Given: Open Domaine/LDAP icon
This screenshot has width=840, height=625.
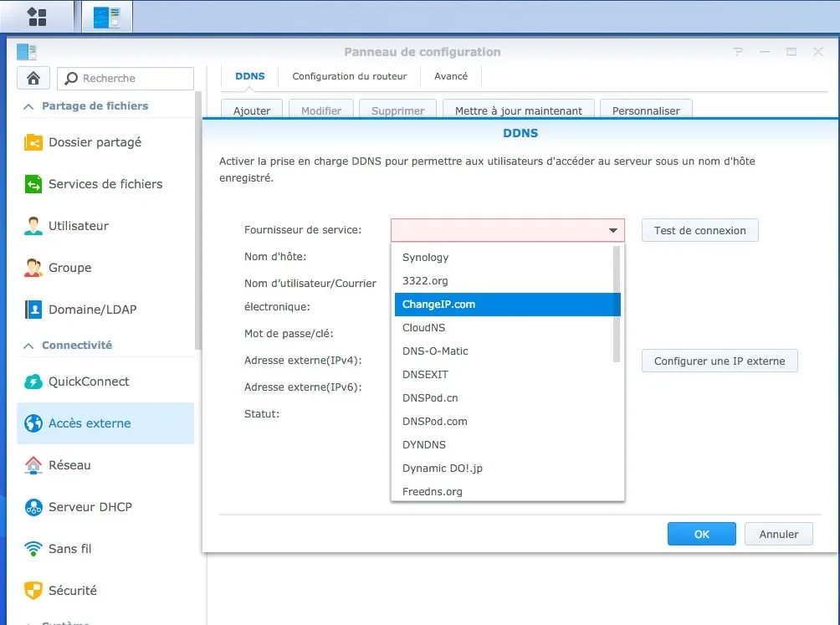Looking at the screenshot, I should pos(33,310).
